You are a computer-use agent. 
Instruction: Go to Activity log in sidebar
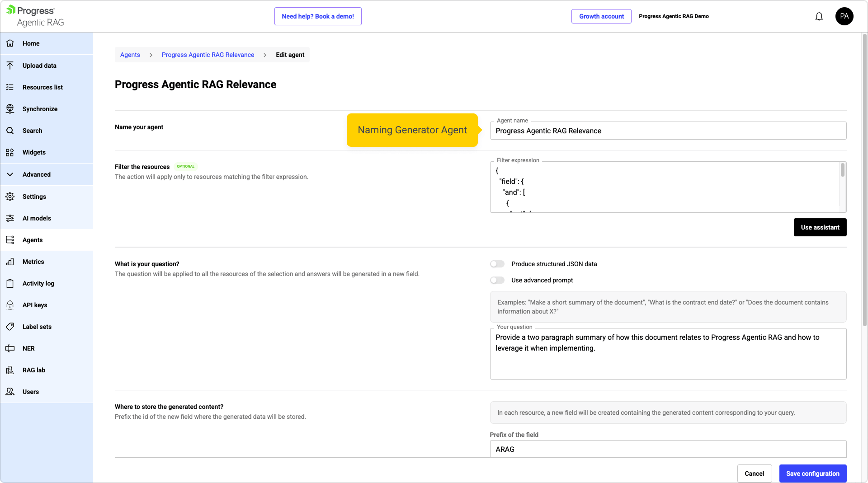click(38, 283)
